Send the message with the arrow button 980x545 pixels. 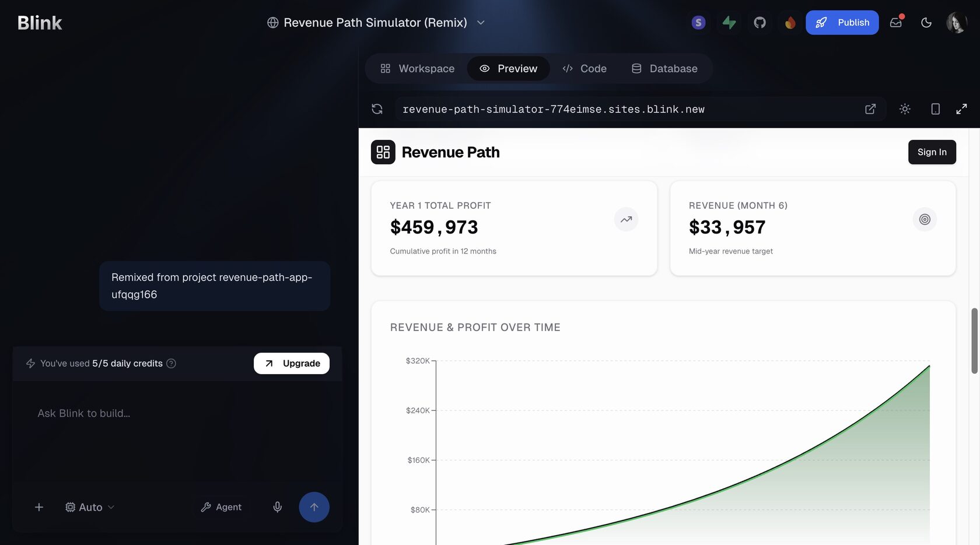click(314, 508)
